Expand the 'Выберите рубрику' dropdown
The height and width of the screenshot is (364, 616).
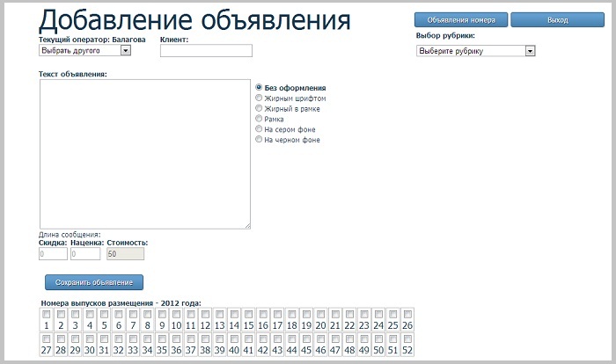tap(476, 51)
